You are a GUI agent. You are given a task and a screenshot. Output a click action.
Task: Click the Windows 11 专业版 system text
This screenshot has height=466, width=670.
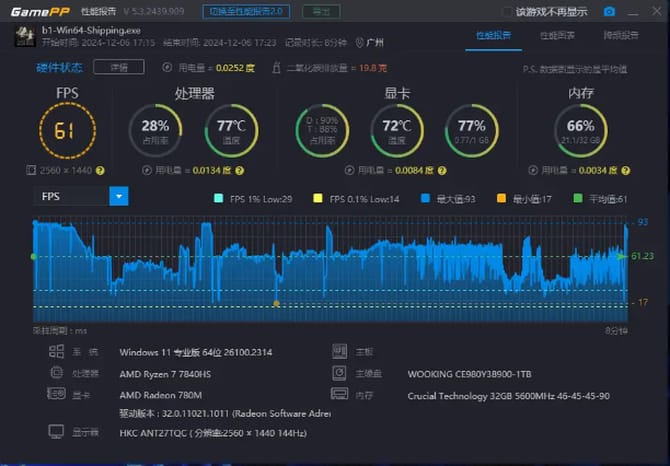[x=196, y=352]
